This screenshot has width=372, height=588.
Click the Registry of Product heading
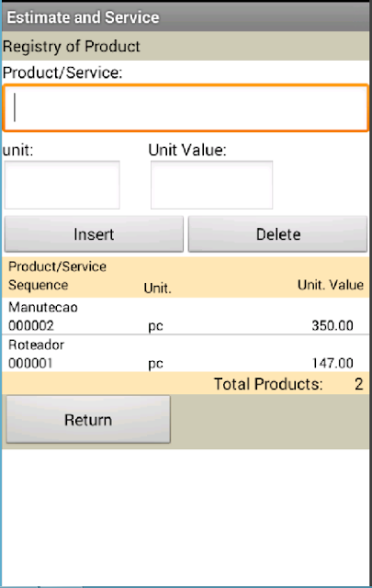(x=72, y=46)
